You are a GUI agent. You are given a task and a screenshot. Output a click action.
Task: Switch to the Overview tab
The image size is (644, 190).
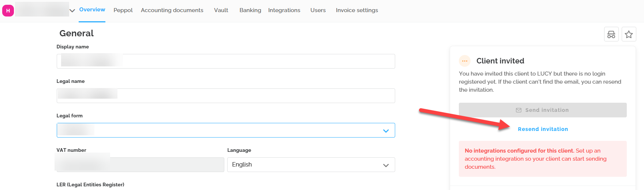(92, 10)
